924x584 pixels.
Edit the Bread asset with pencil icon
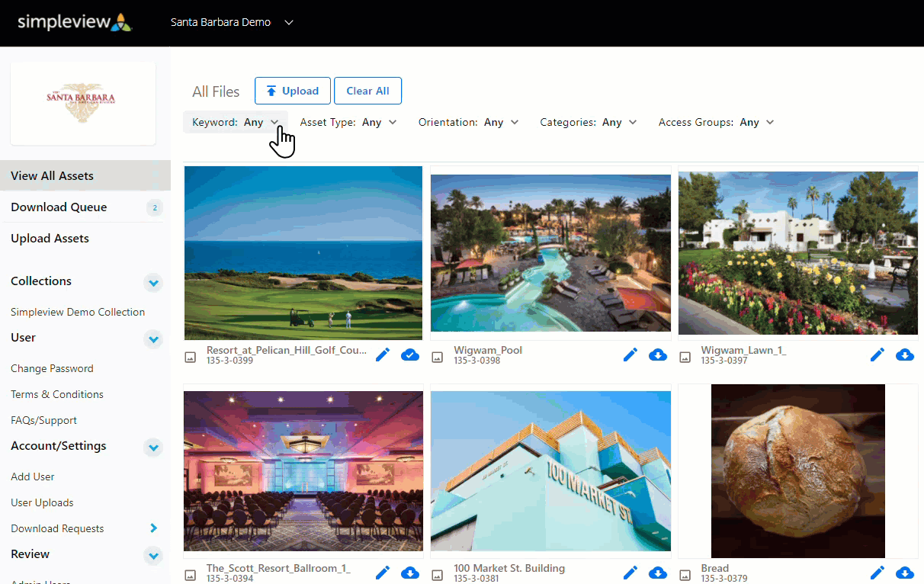[x=877, y=573]
